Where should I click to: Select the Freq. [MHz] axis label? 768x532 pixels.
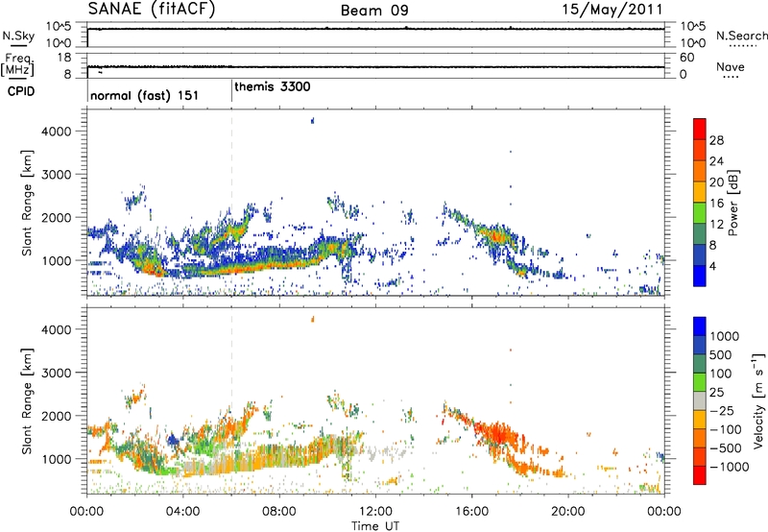[x=17, y=64]
